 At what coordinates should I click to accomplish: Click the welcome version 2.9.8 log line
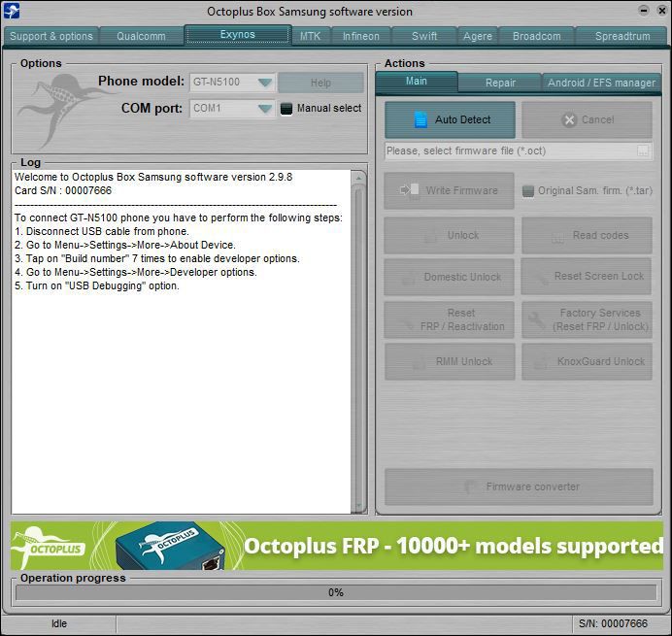point(153,177)
